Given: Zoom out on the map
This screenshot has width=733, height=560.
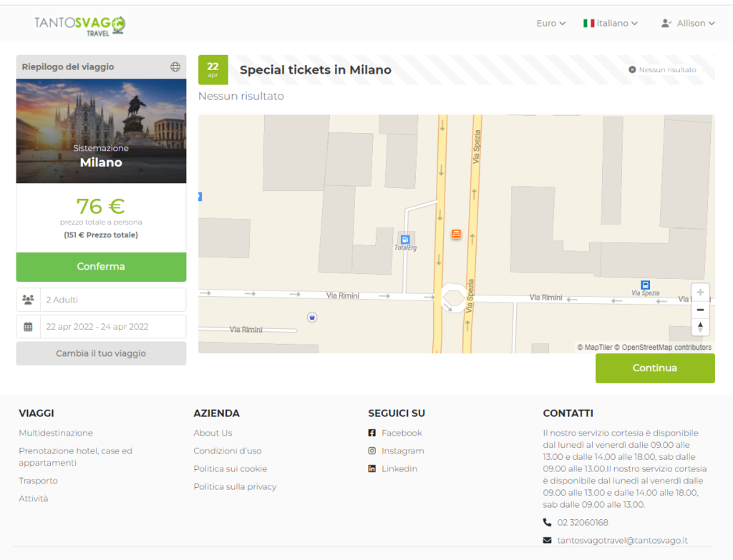Looking at the screenshot, I should click(x=700, y=310).
